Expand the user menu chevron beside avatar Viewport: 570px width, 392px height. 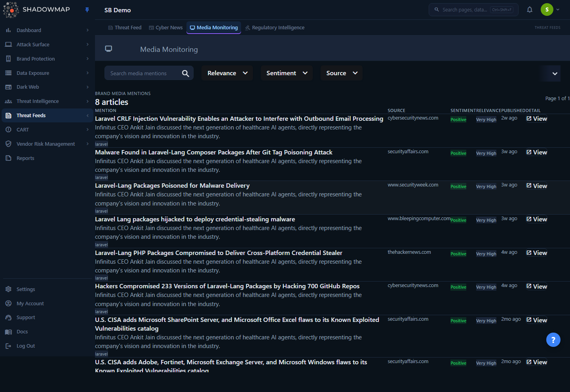coord(558,10)
